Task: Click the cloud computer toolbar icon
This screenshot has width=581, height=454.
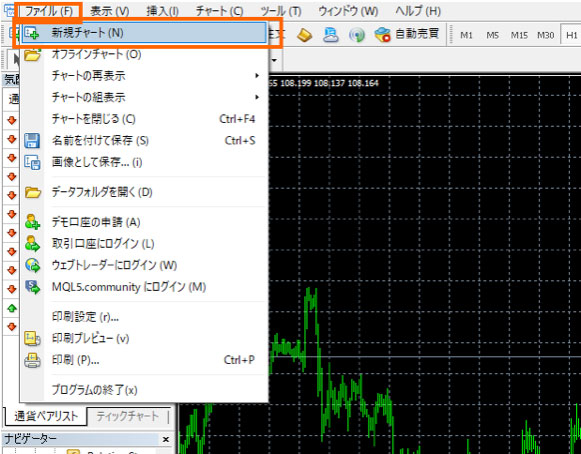Action: point(331,35)
